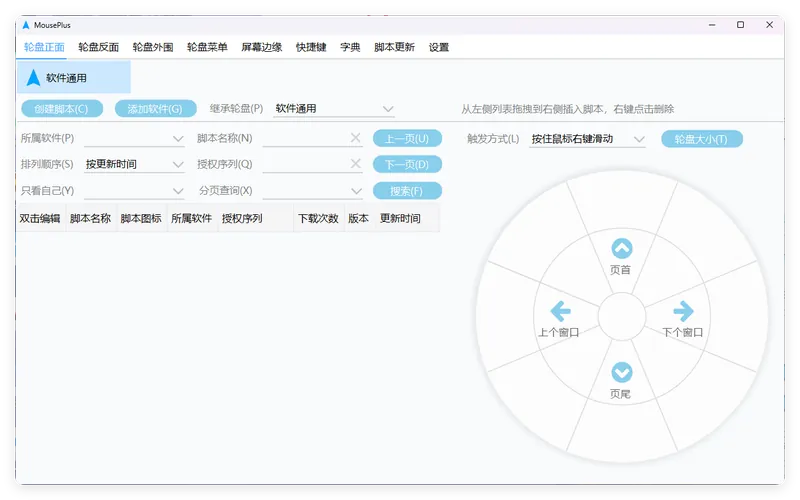Open the 快捷键 tab
This screenshot has height=500, width=800.
(311, 47)
